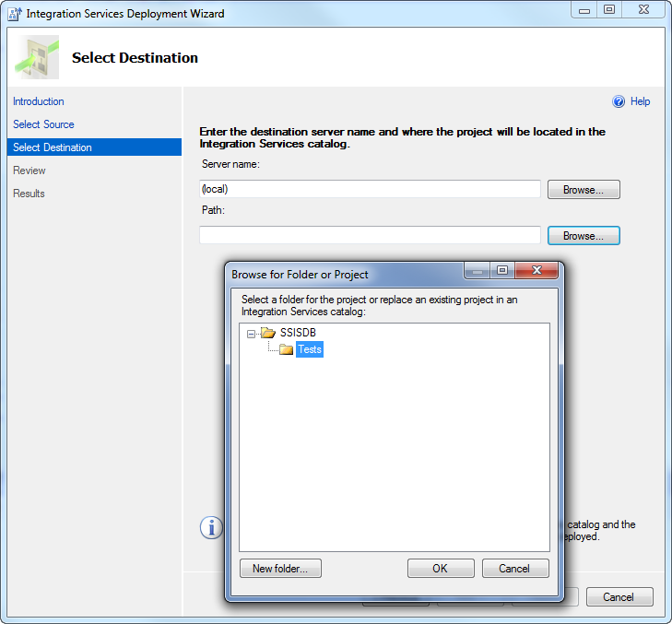
Task: Collapse the SSISDB tree node
Action: 251,334
